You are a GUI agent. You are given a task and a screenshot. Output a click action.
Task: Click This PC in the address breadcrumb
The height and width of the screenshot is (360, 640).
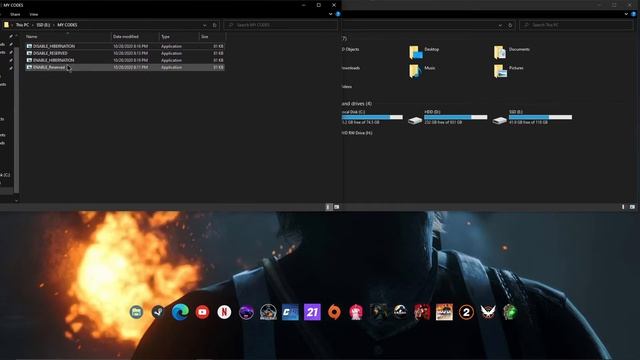point(22,25)
